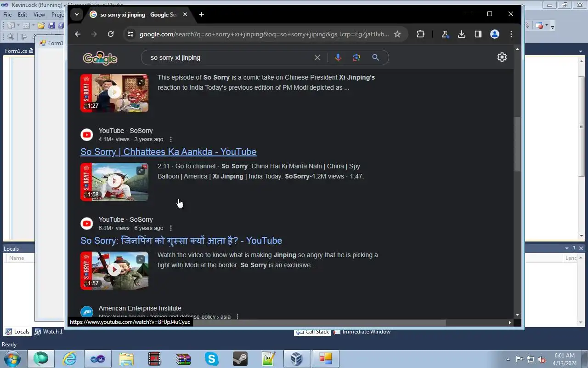Screen dimensions: 588x368
Task: Click the Chrome scrollbar up arrow
Action: [518, 49]
